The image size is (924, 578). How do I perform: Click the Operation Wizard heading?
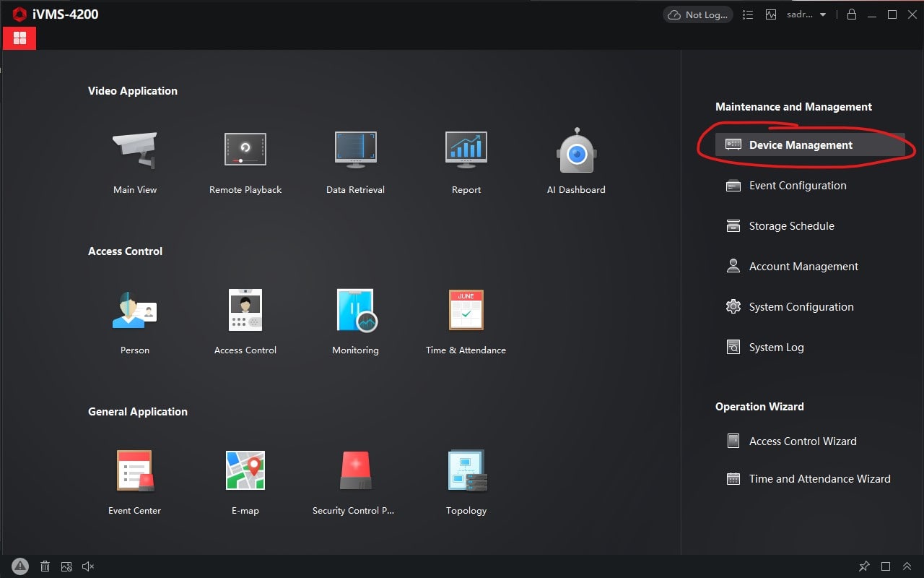pyautogui.click(x=759, y=407)
